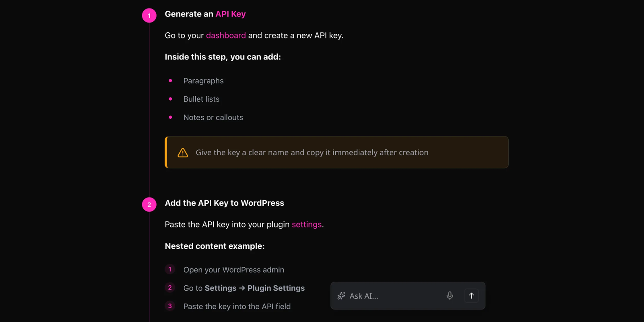This screenshot has width=644, height=322.
Task: Open the plugin settings link
Action: (306, 225)
